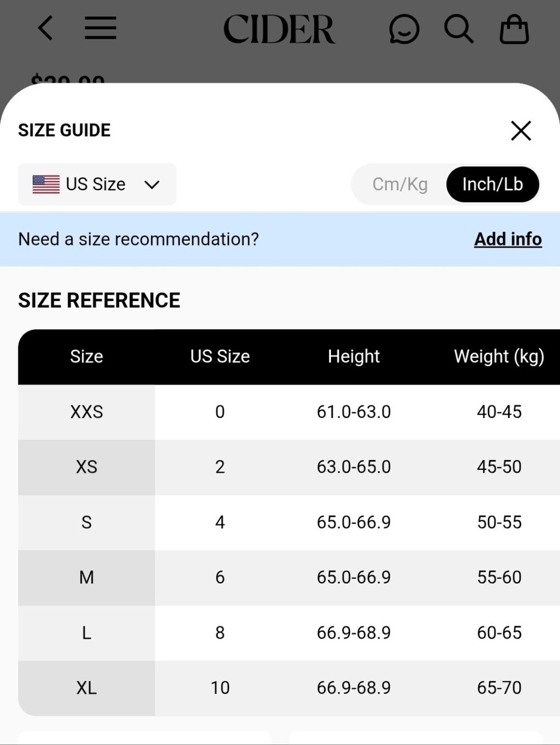
Task: Click the US Size dropdown chevron
Action: (x=152, y=185)
